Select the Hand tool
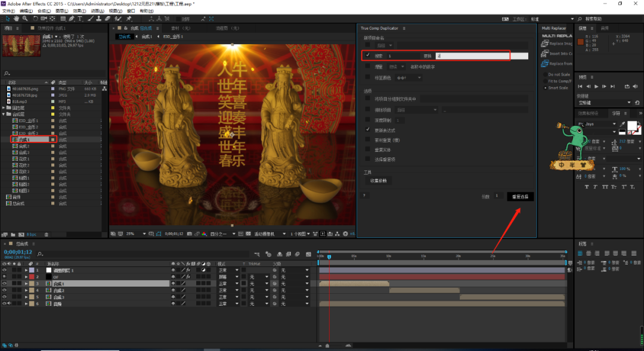This screenshot has height=351, width=644. (16, 19)
